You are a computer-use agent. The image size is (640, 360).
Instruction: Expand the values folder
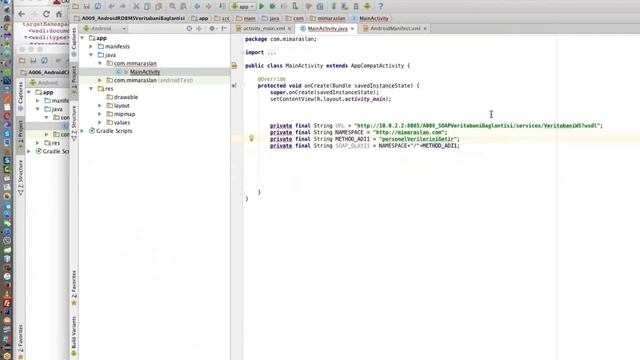[100, 122]
